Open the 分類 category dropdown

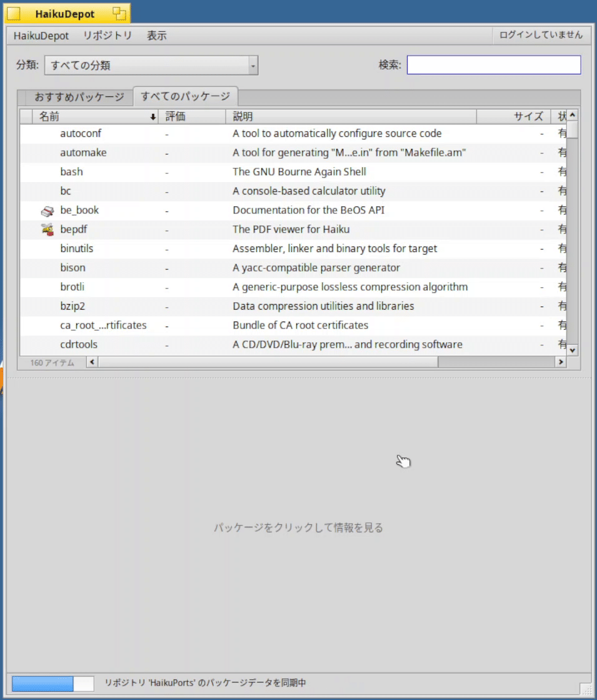[x=151, y=65]
